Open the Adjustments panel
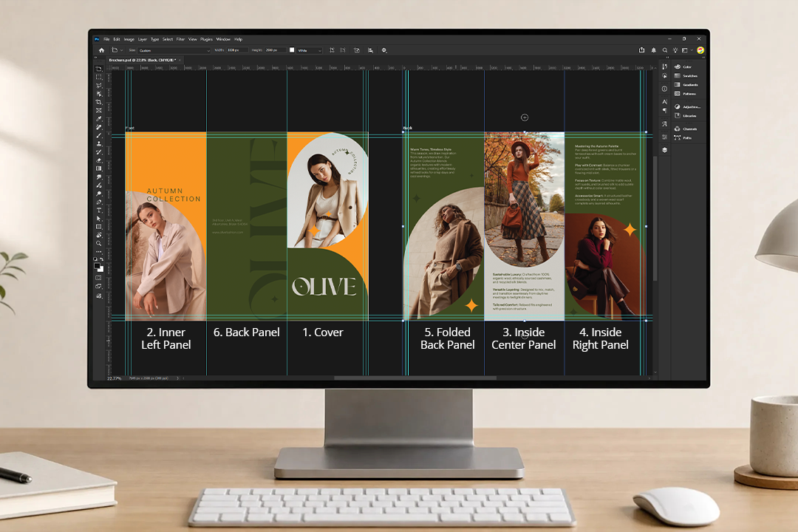 [688, 107]
